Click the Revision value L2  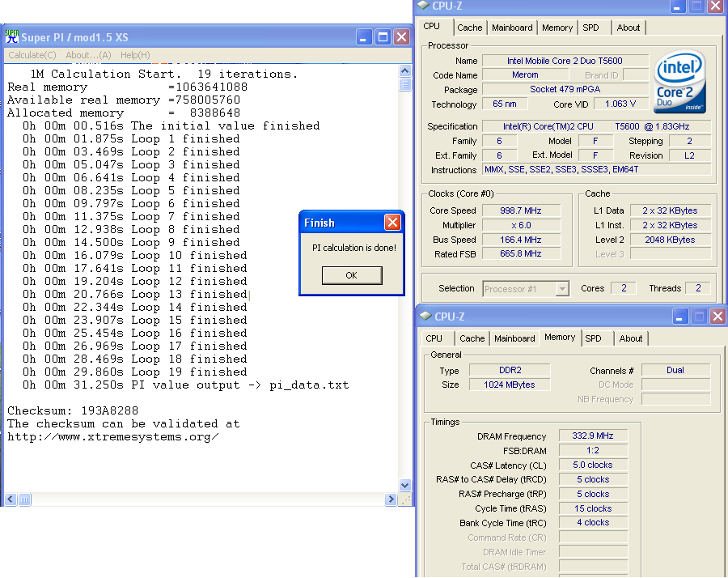(x=689, y=155)
